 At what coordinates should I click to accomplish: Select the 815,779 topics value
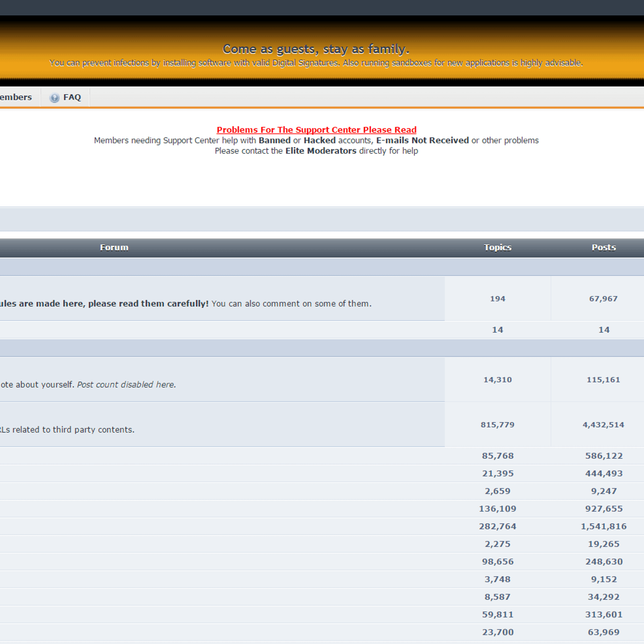point(497,425)
